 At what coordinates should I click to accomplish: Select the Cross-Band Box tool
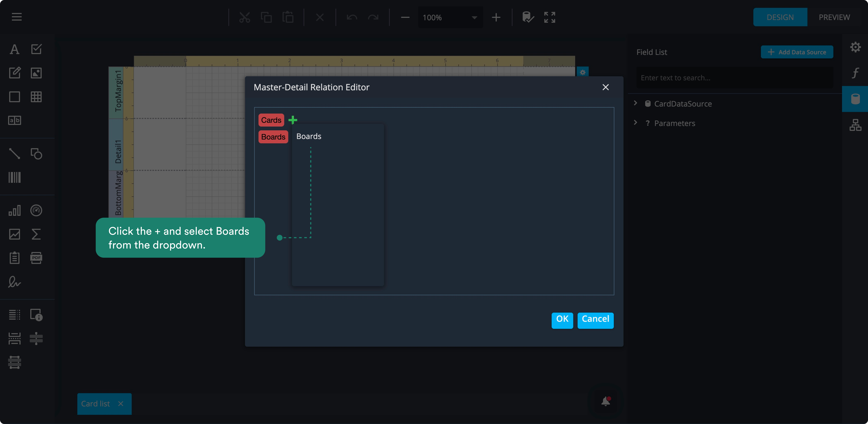(x=14, y=362)
